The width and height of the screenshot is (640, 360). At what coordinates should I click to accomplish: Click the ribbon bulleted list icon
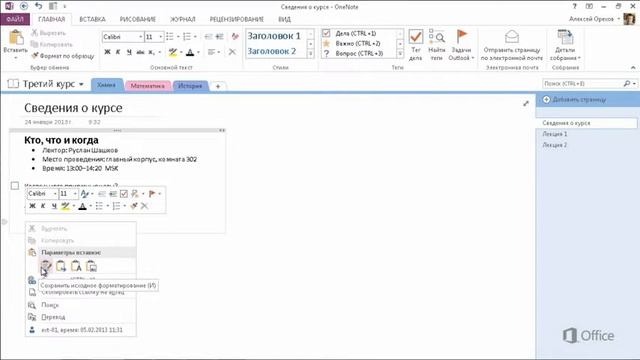pyautogui.click(x=170, y=37)
